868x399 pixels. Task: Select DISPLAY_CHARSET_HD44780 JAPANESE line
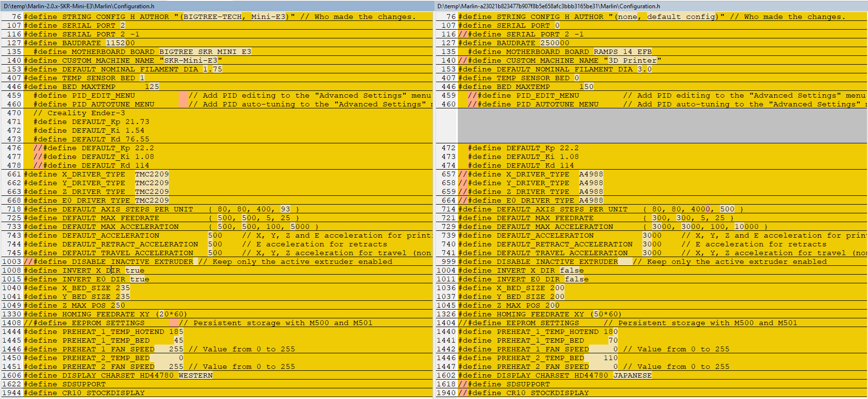(x=651, y=376)
